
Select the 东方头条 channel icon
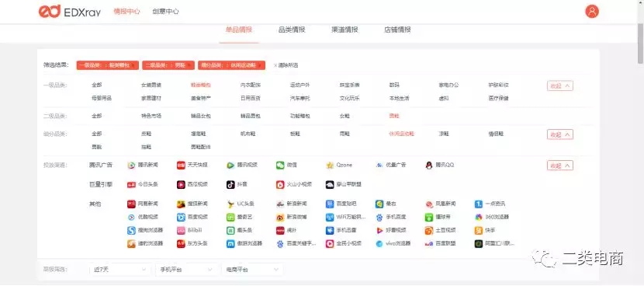click(181, 243)
